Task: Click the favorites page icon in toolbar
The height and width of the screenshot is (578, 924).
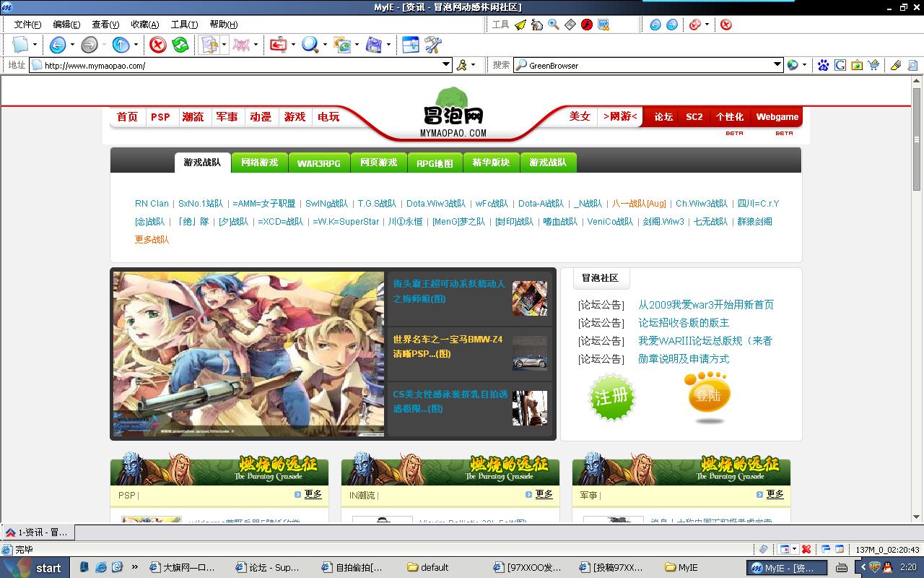Action: pos(209,45)
